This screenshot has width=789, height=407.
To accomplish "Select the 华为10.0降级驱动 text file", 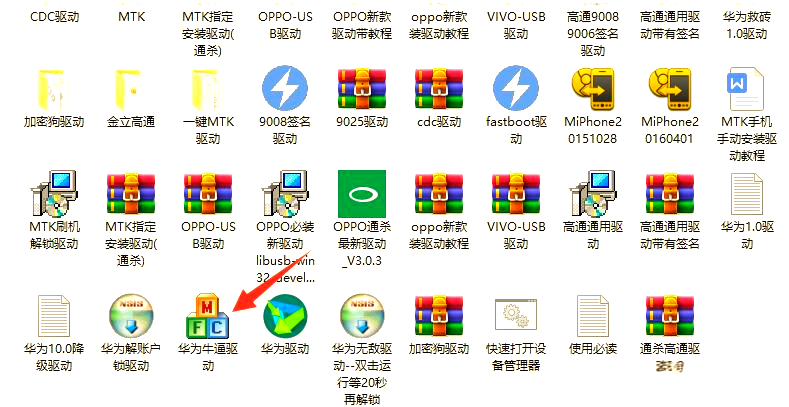I will click(54, 317).
